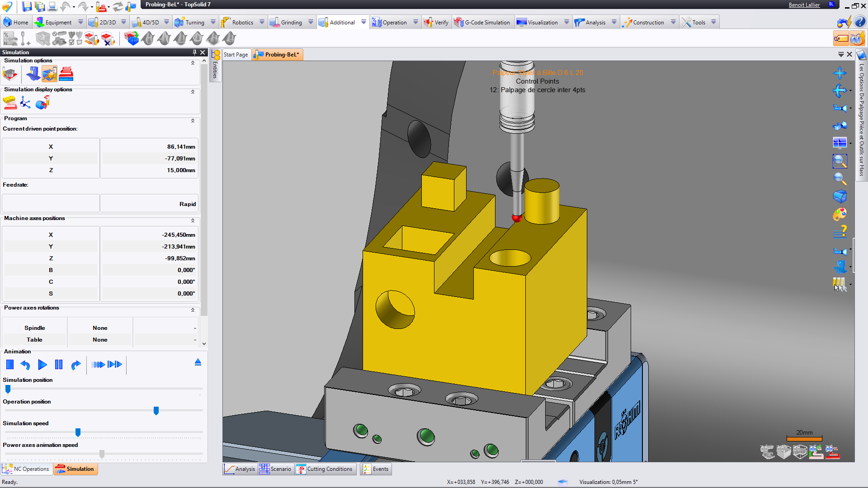Toggle machine display in simulation options
The height and width of the screenshot is (488, 868).
pyautogui.click(x=33, y=74)
